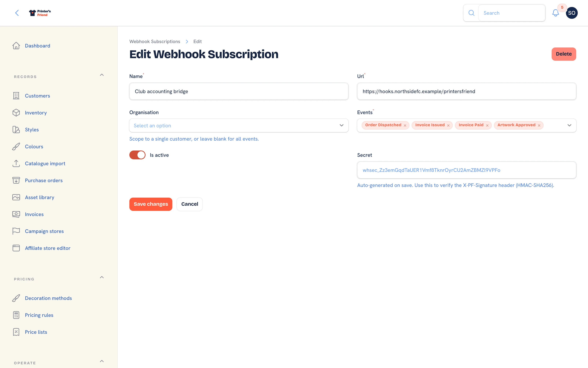This screenshot has width=588, height=368.
Task: Focus the Name input field
Action: coord(239,91)
